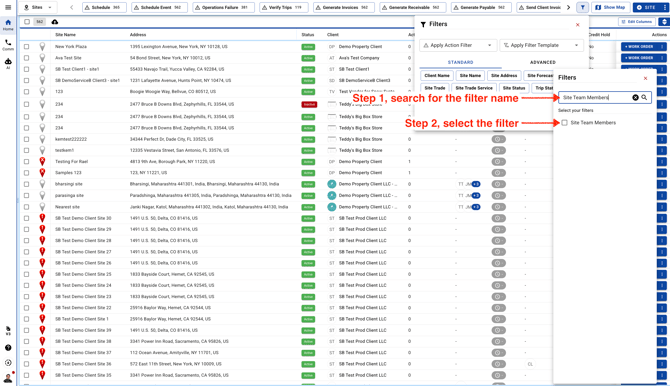Screen dimensions: 670x386
Task: Add the Site Address filter chip
Action: pyautogui.click(x=504, y=76)
